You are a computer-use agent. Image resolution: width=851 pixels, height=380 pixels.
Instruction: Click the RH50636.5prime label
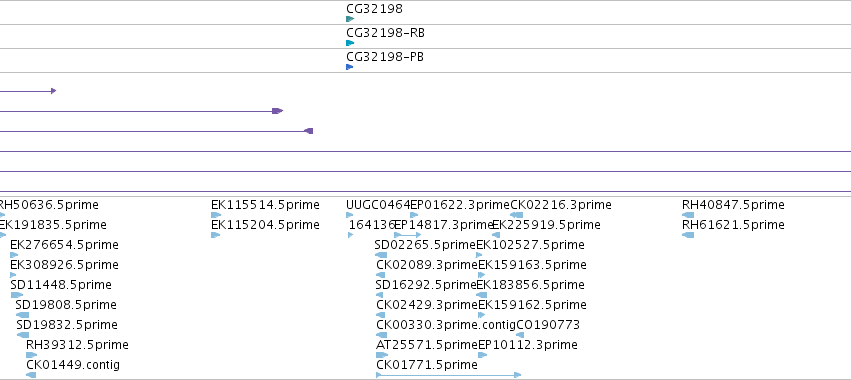point(48,205)
